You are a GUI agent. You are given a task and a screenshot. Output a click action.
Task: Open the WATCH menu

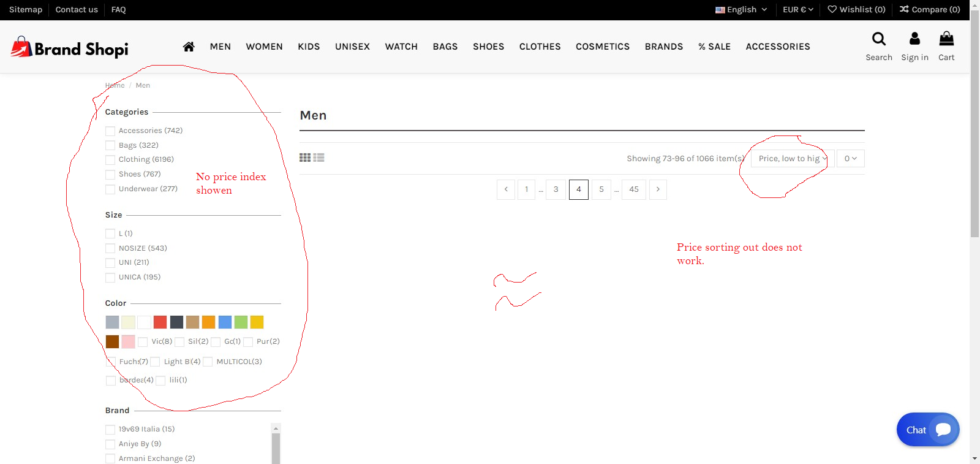(x=401, y=47)
